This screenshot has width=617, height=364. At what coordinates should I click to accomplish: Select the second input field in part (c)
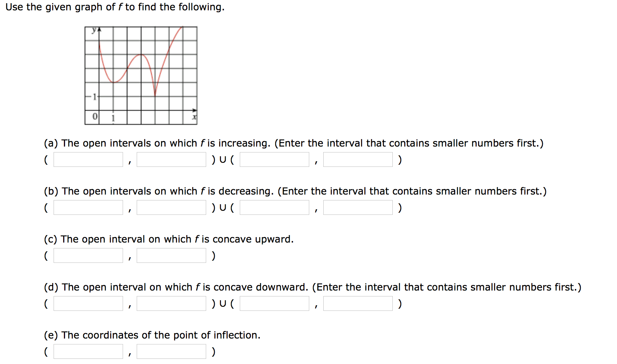point(171,255)
